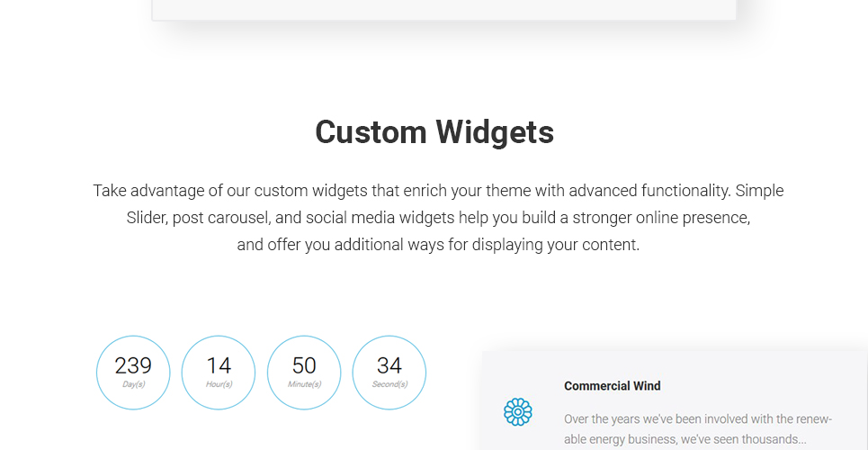Click the Custom Widgets heading

pos(434,132)
